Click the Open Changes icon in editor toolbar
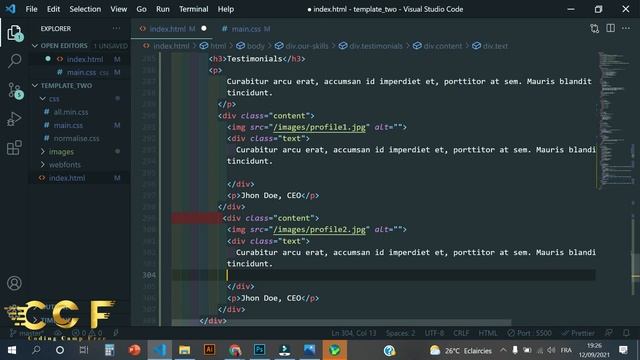Screen dimensions: 640x360 [x=594, y=29]
